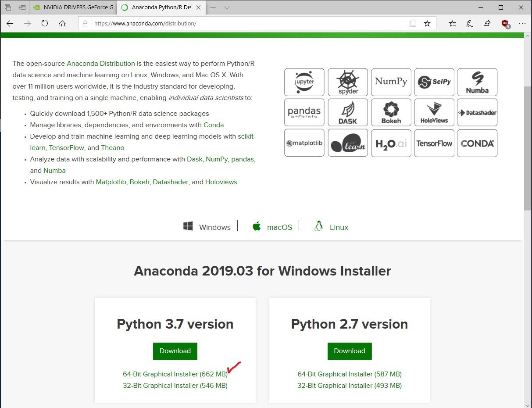Image resolution: width=532 pixels, height=408 pixels.
Task: Open a new browser tab
Action: pos(213,7)
